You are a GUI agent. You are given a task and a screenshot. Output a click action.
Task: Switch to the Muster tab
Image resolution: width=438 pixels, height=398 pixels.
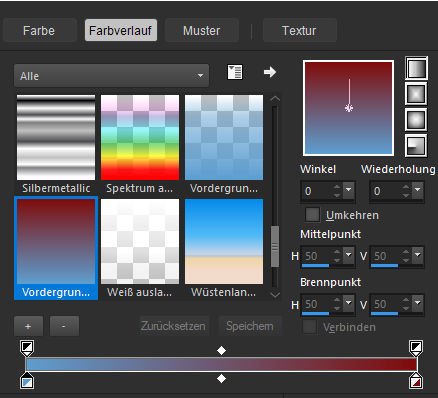pos(202,30)
